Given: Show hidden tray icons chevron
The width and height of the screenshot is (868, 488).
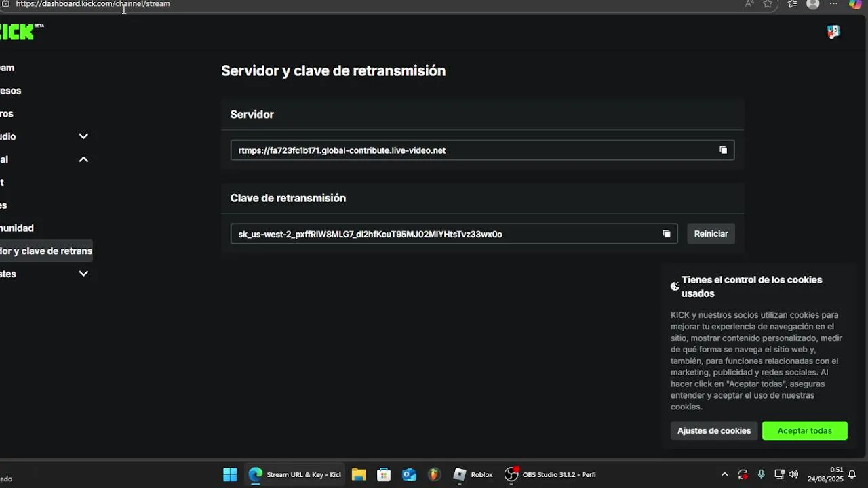Looking at the screenshot, I should coord(724,474).
